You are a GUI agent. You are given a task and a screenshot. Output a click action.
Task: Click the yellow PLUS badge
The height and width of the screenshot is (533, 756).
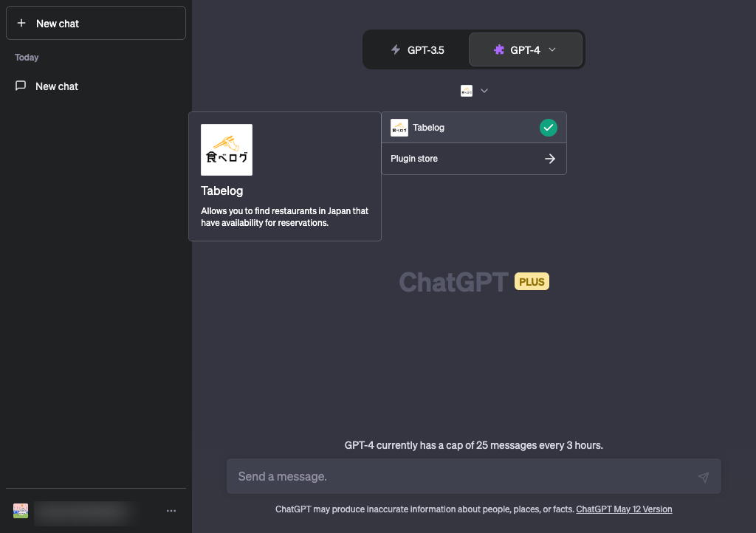coord(532,281)
